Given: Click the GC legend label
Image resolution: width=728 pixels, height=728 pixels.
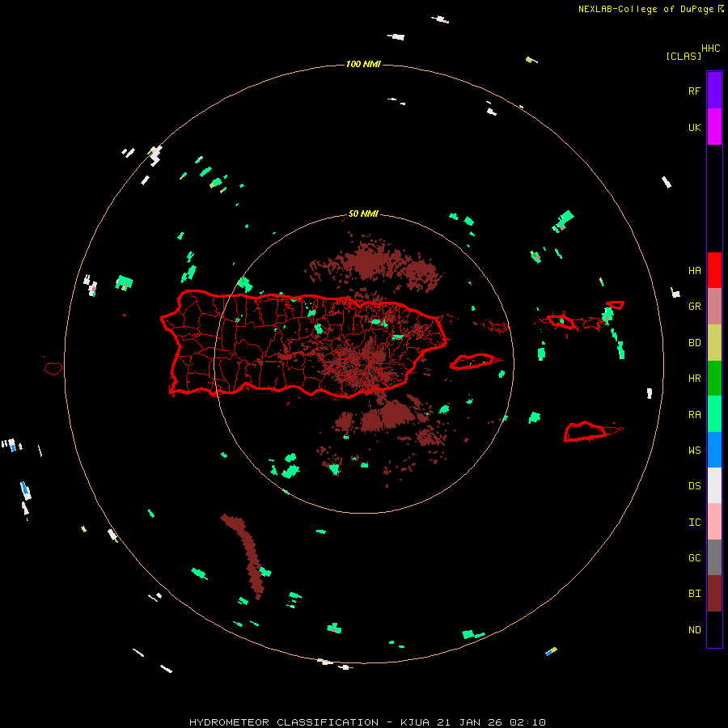Looking at the screenshot, I should click(694, 557).
